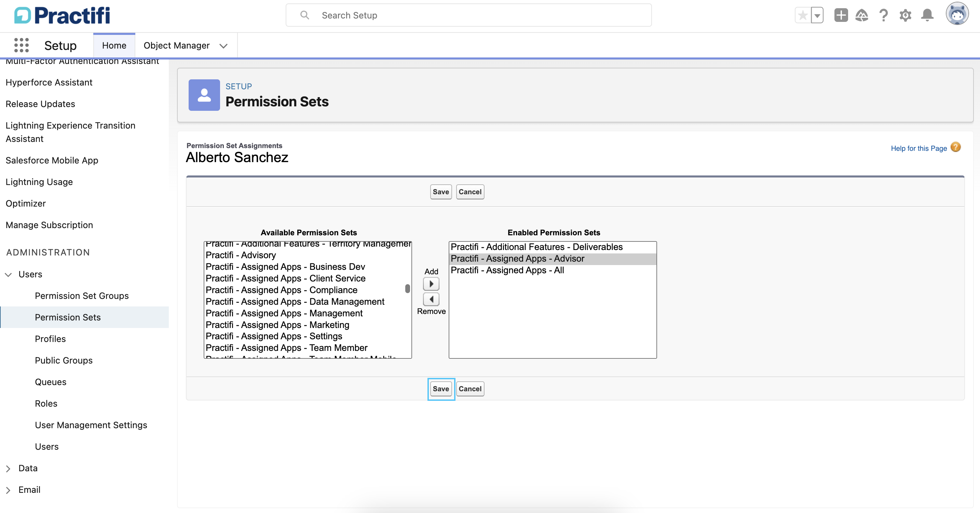Click the top Cancel button

tap(470, 192)
